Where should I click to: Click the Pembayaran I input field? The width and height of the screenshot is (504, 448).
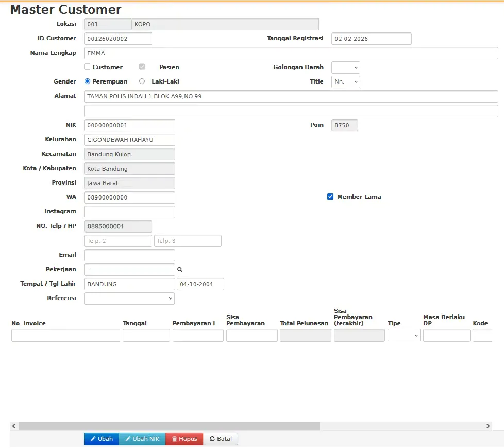pyautogui.click(x=198, y=336)
